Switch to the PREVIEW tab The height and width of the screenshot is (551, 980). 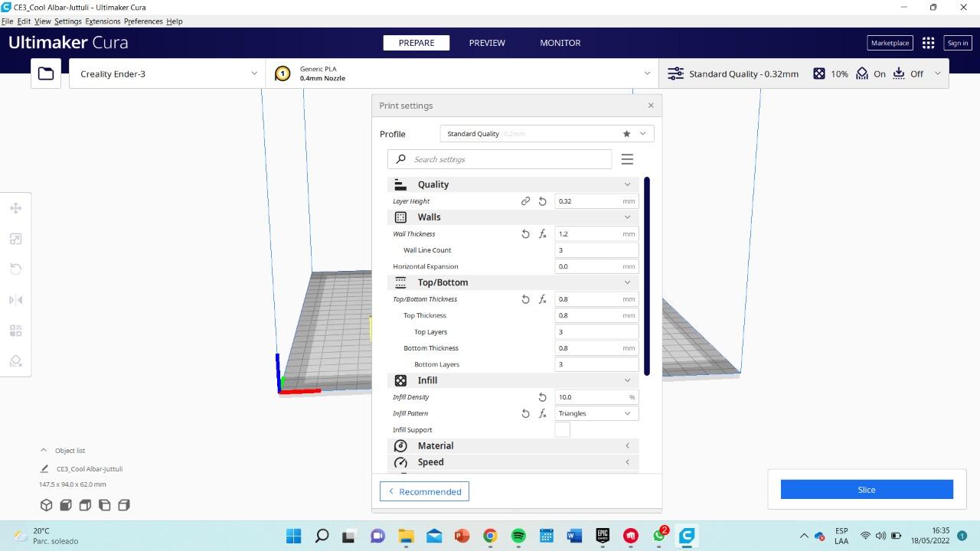[x=487, y=43]
